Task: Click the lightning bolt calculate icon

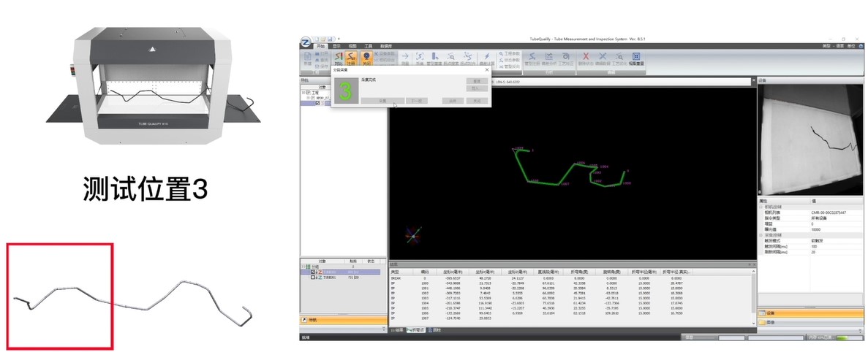Action: [487, 58]
